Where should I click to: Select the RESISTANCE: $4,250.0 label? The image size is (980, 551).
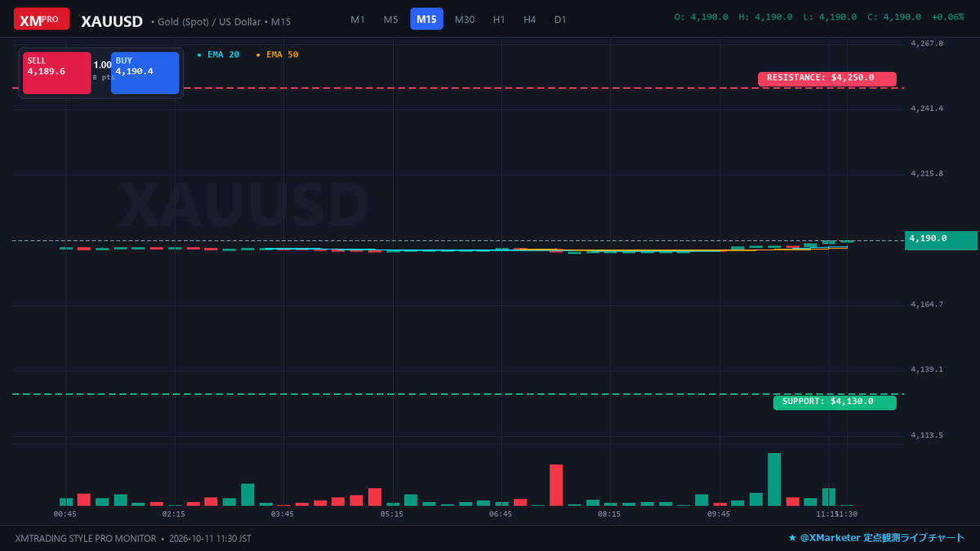point(827,78)
